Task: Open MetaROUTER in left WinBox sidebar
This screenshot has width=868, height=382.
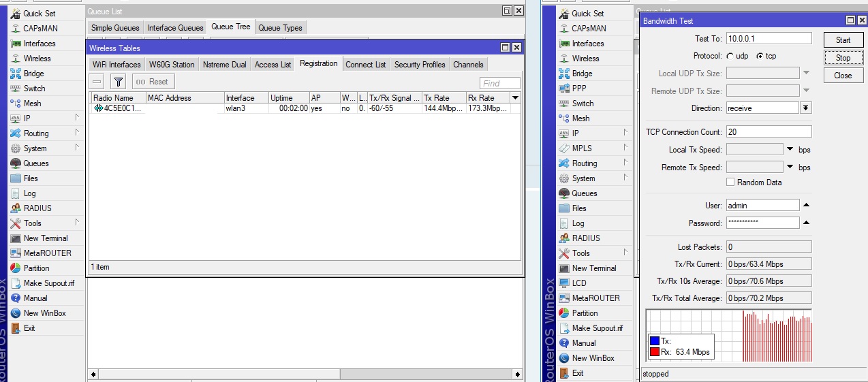Action: click(x=47, y=253)
